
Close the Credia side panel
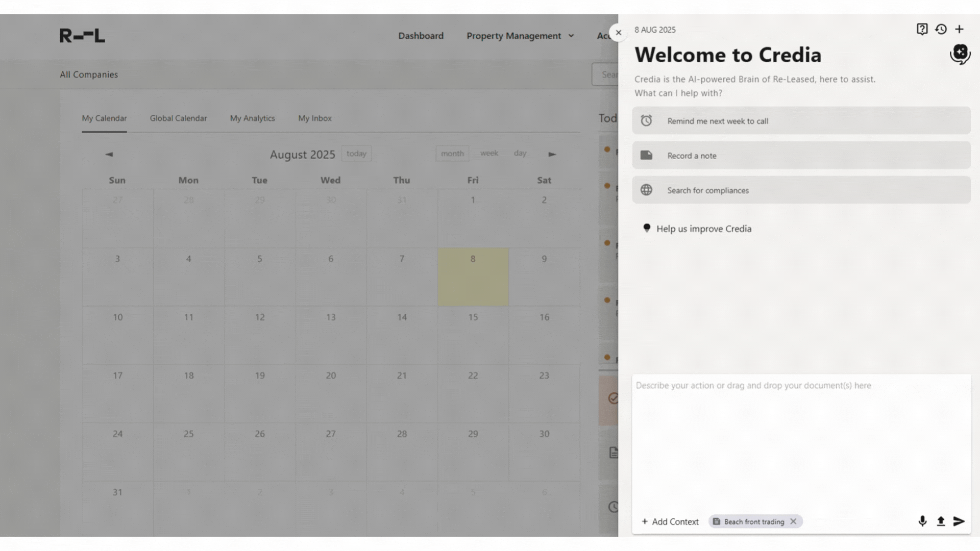pyautogui.click(x=618, y=33)
